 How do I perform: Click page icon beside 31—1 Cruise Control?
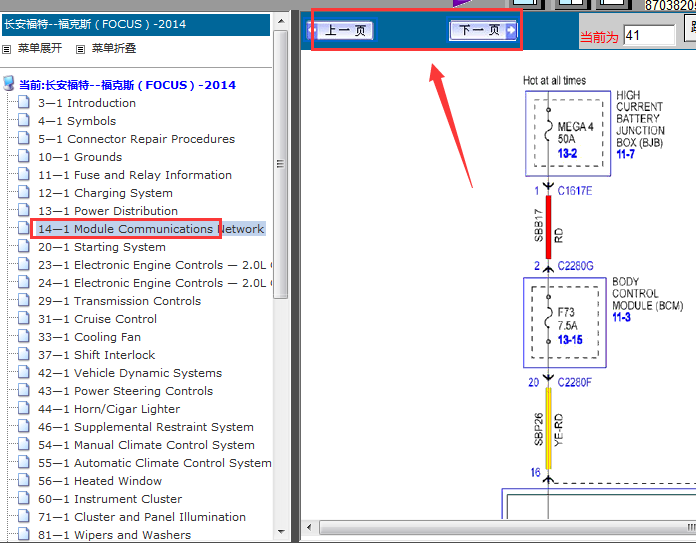pyautogui.click(x=24, y=318)
